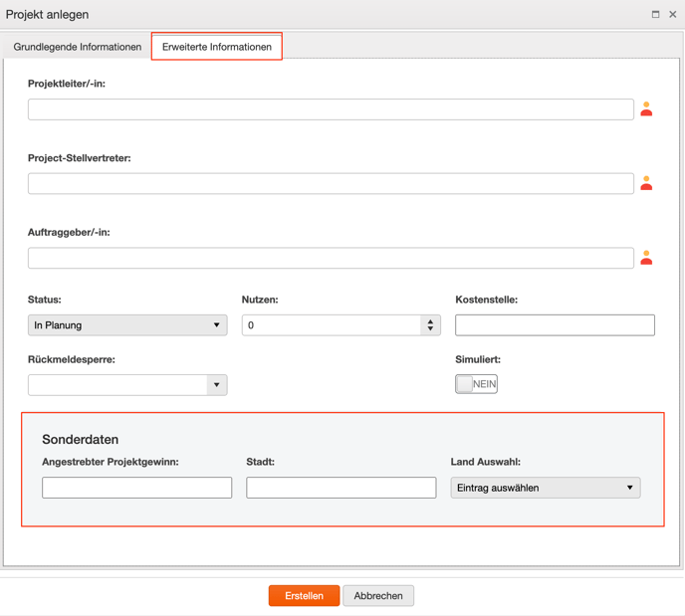Image resolution: width=685 pixels, height=616 pixels.
Task: Select the Erweiterte Informationen tab
Action: click(x=217, y=47)
